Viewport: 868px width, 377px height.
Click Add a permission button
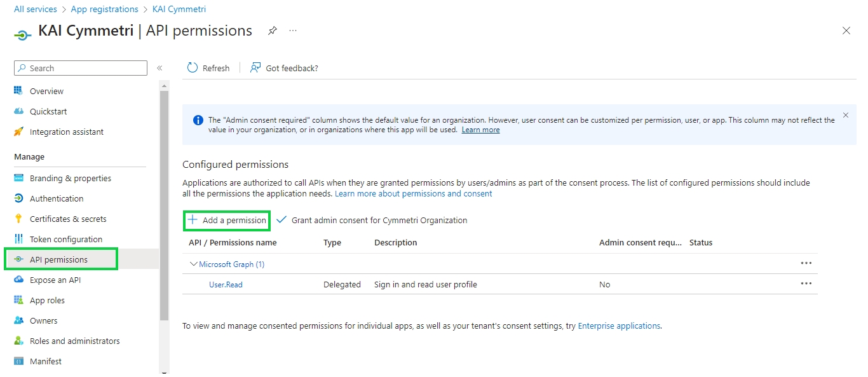(227, 220)
